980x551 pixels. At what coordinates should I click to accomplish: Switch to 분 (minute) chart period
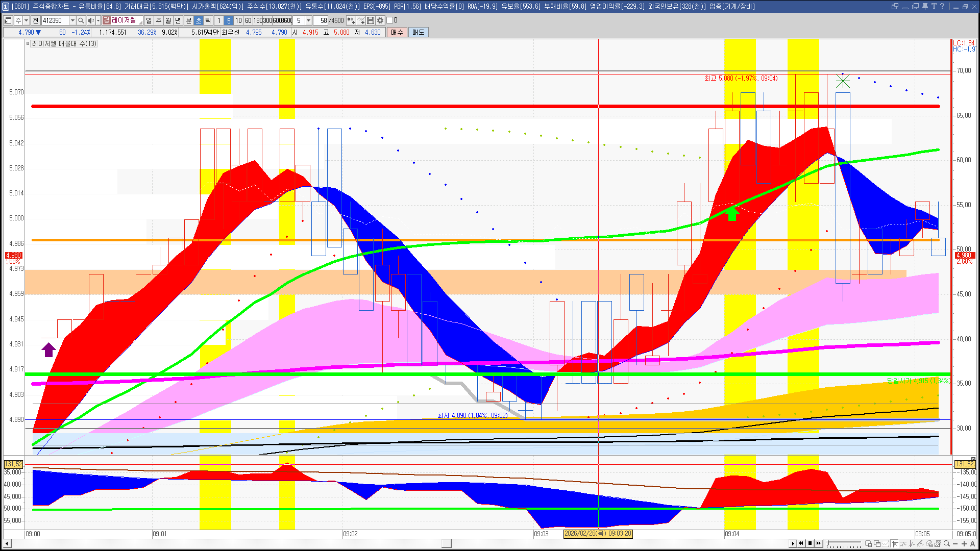click(x=188, y=20)
